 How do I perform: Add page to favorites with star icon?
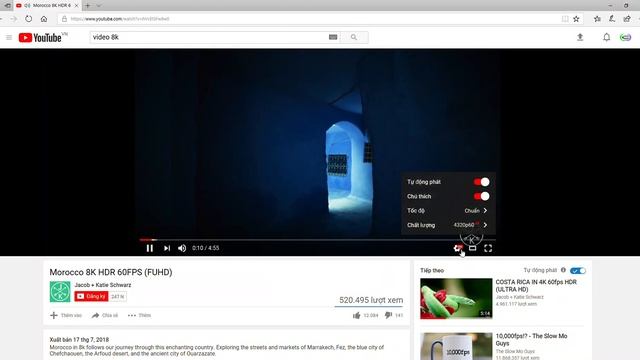coord(576,19)
